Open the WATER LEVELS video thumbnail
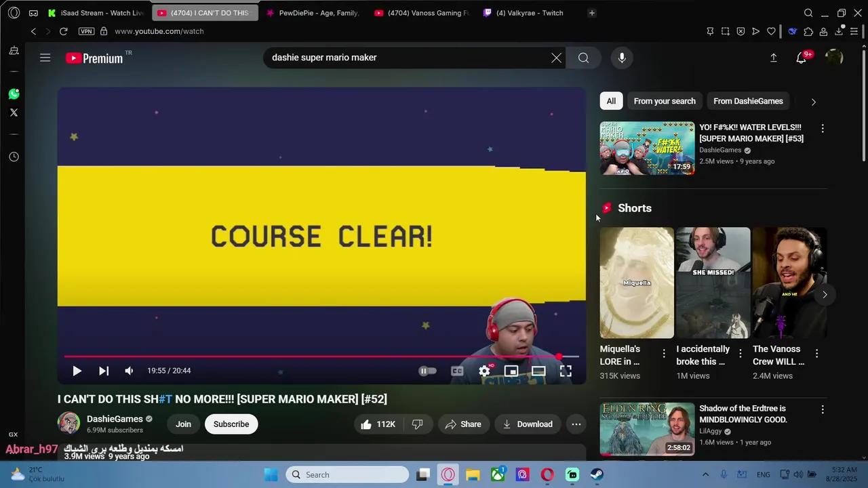 coord(647,148)
